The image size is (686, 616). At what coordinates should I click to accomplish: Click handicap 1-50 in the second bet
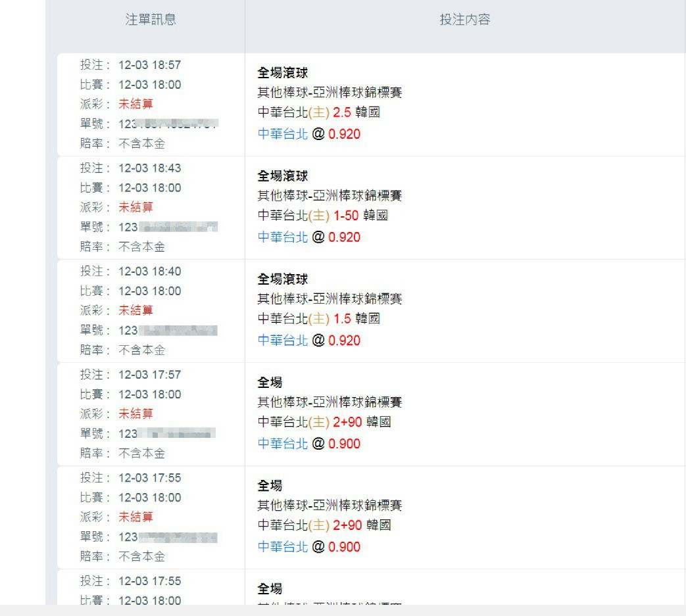click(346, 216)
